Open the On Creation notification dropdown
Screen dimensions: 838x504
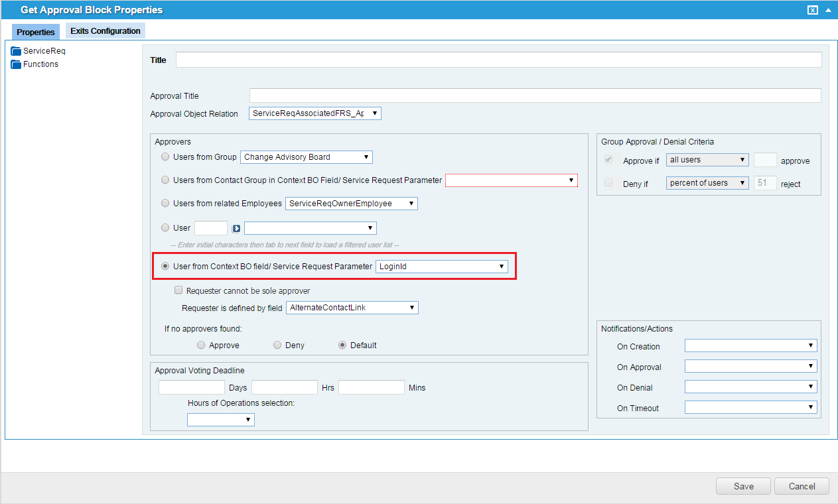coord(750,346)
